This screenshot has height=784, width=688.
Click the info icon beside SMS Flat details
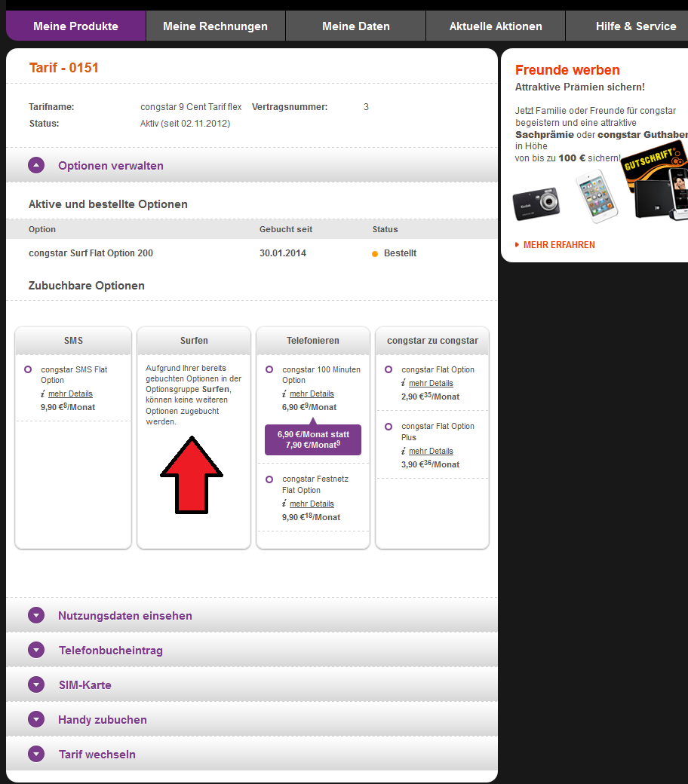(43, 394)
